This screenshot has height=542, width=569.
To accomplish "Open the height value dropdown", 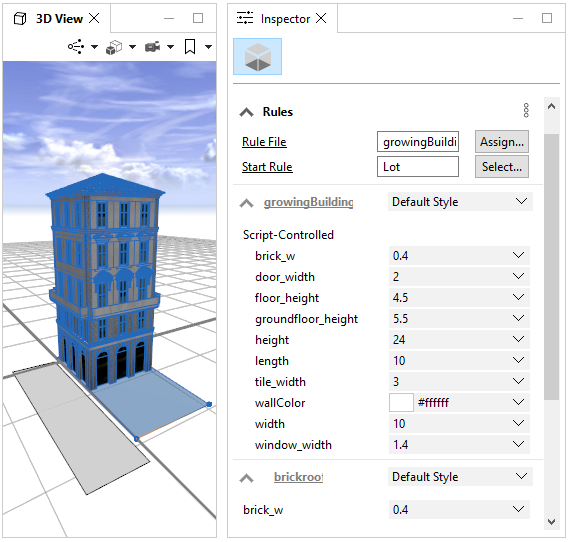I will coord(459,340).
